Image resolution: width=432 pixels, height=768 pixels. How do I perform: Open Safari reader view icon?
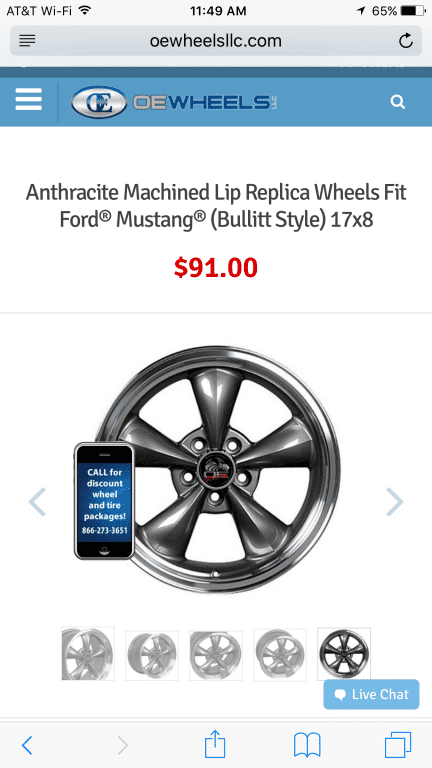click(27, 41)
